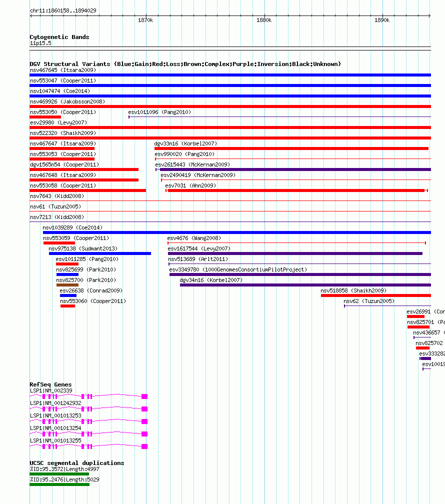Select the nsv553047 (Cooper2011) blue gain bar

coord(230,85)
